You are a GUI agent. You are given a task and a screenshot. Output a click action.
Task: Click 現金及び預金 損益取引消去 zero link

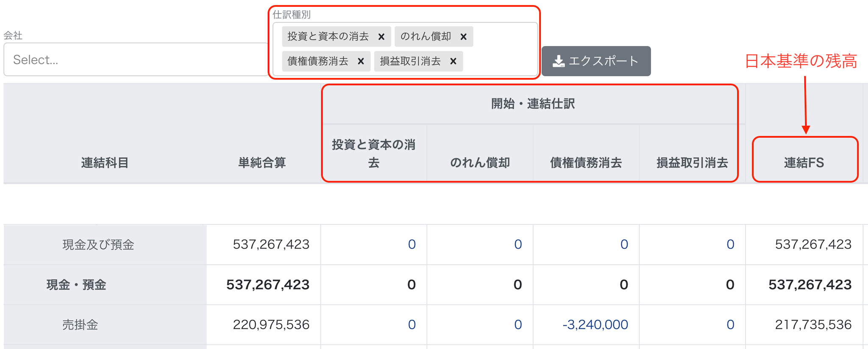point(730,244)
